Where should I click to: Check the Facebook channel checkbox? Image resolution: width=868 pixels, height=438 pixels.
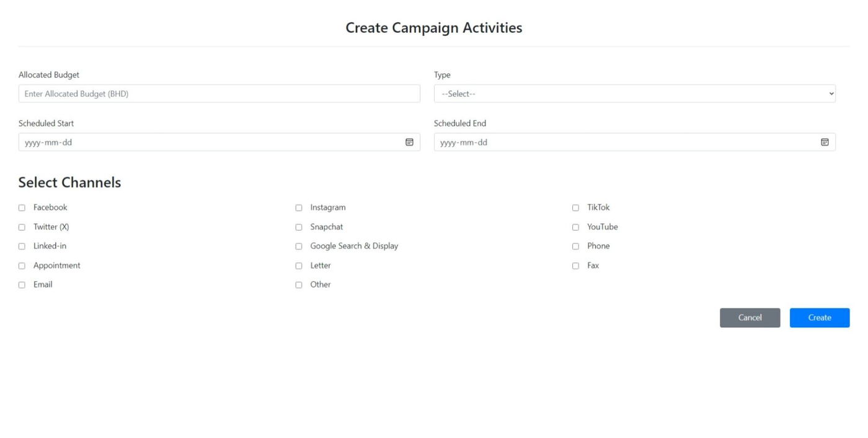click(22, 208)
